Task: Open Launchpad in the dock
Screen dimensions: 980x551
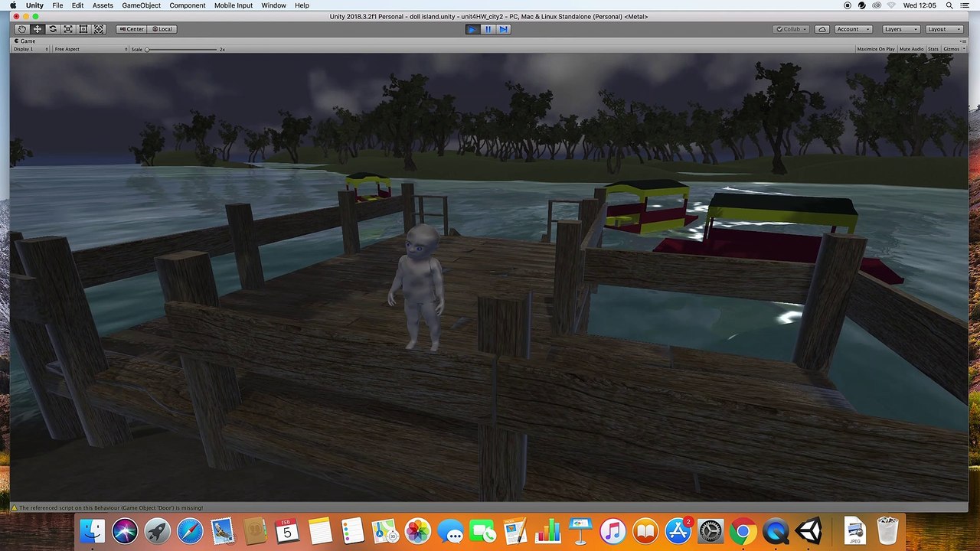Action: [x=158, y=530]
